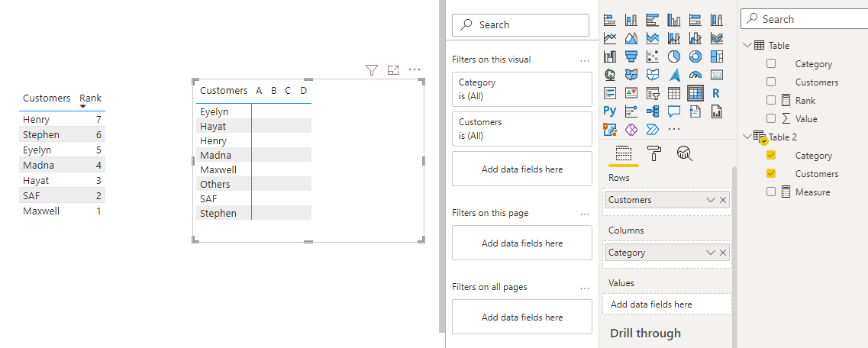Uncheck Customers field under Table 2

click(771, 174)
